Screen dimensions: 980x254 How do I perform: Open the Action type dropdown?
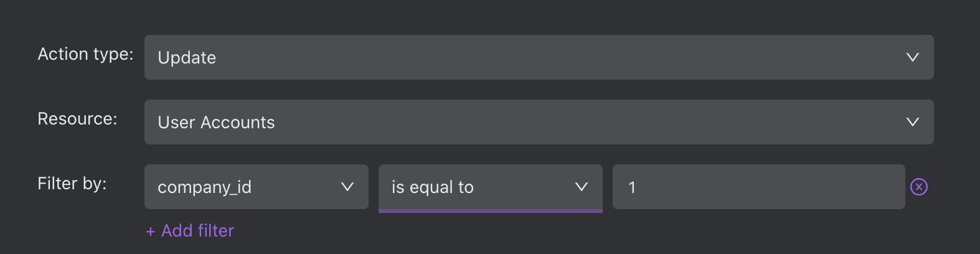539,57
